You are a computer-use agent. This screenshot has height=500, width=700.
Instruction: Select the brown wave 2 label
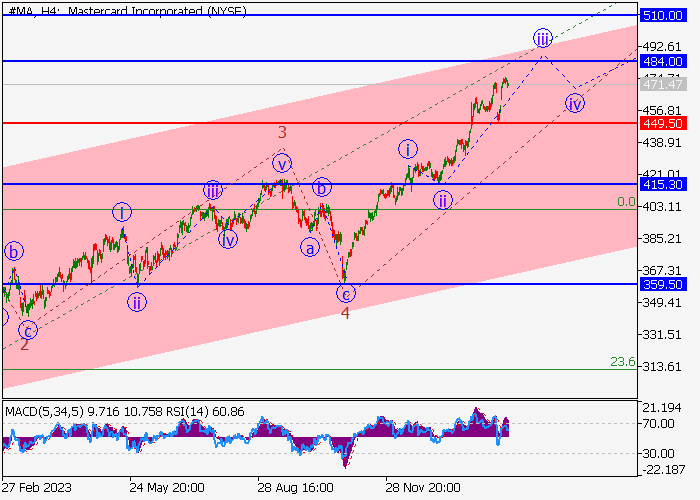[24, 345]
